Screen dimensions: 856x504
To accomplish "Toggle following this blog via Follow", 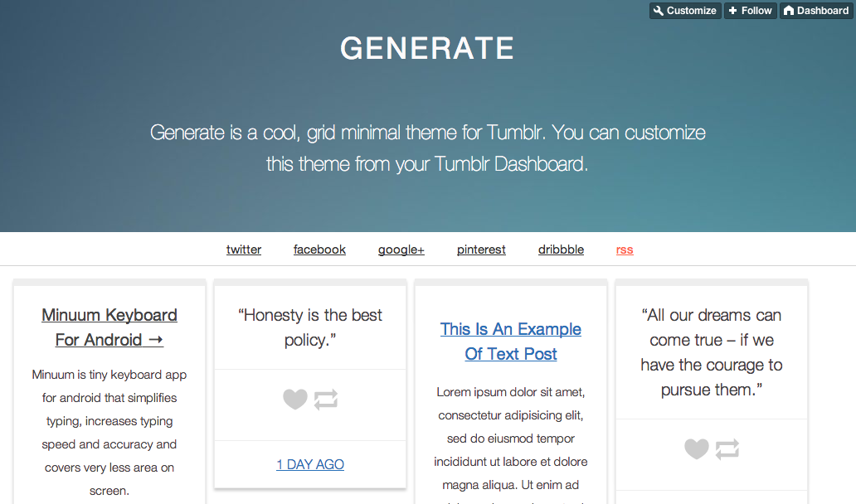I will click(750, 10).
